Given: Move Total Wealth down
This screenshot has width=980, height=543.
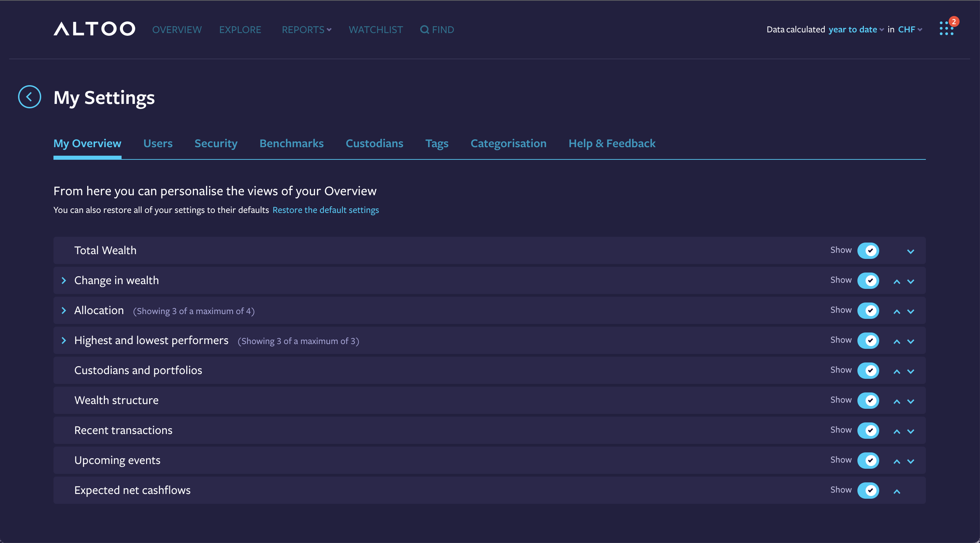Looking at the screenshot, I should 911,251.
